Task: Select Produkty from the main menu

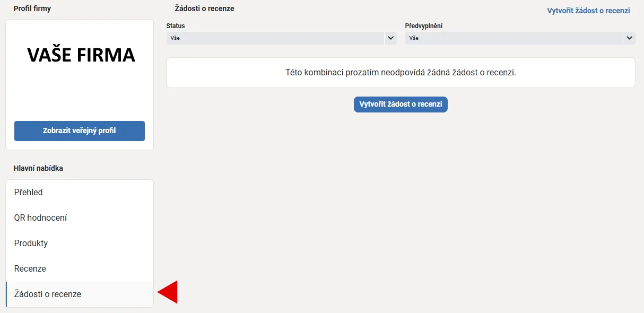Action: click(31, 244)
